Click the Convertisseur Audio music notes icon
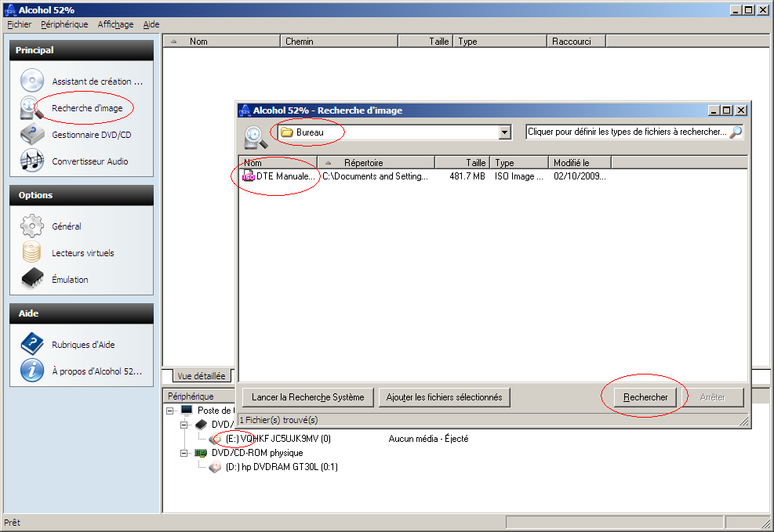The height and width of the screenshot is (532, 774). 31,161
